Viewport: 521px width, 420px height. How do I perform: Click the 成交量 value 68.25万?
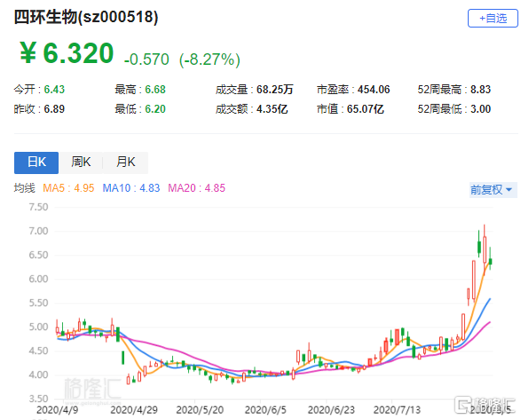(x=275, y=90)
